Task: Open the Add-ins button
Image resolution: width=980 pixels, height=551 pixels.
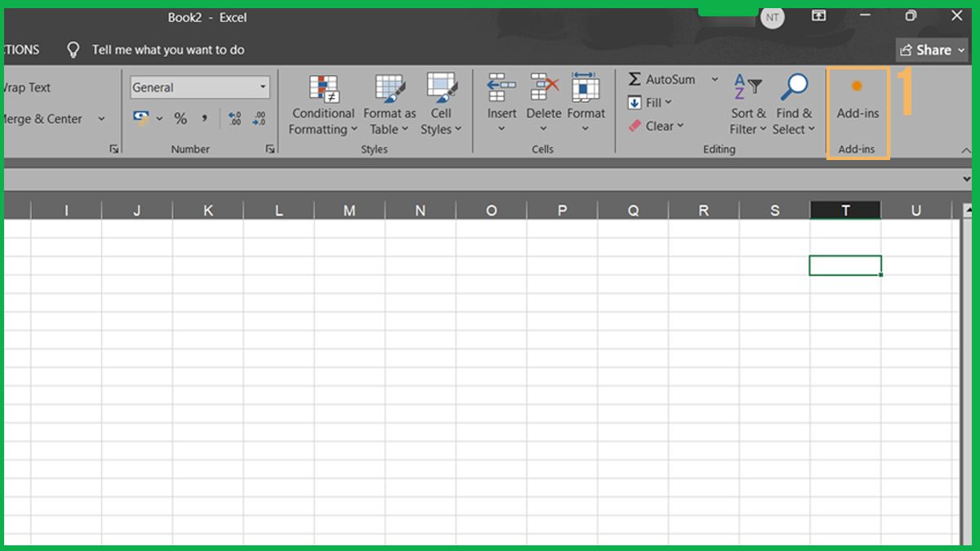Action: 857,104
